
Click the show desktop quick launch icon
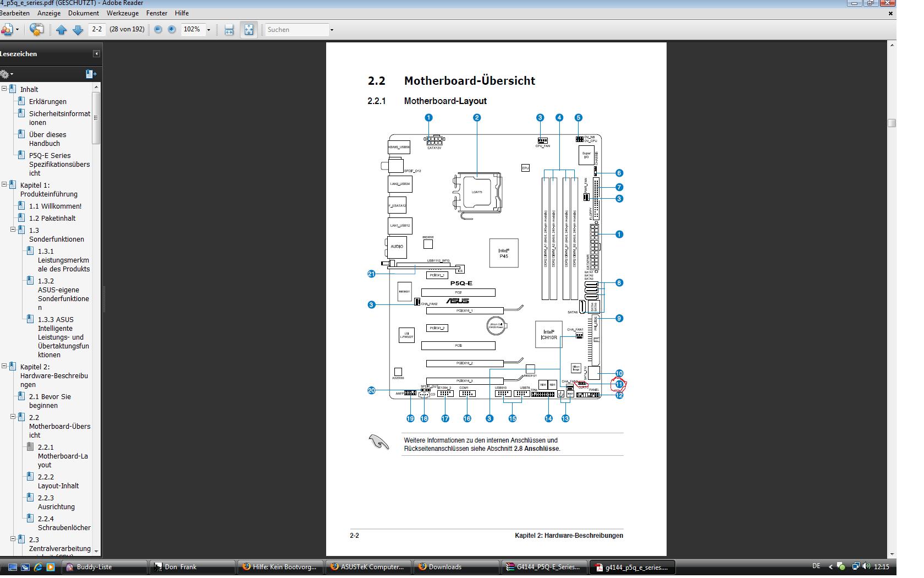(x=12, y=567)
